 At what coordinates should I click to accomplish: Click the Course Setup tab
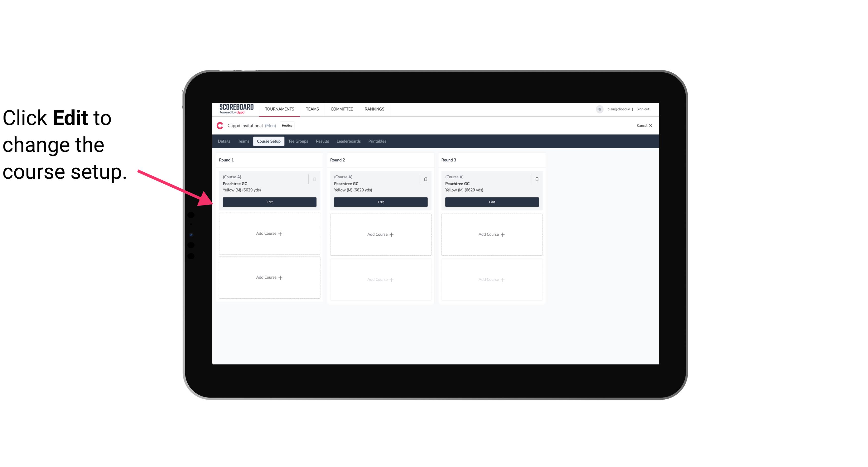[268, 141]
